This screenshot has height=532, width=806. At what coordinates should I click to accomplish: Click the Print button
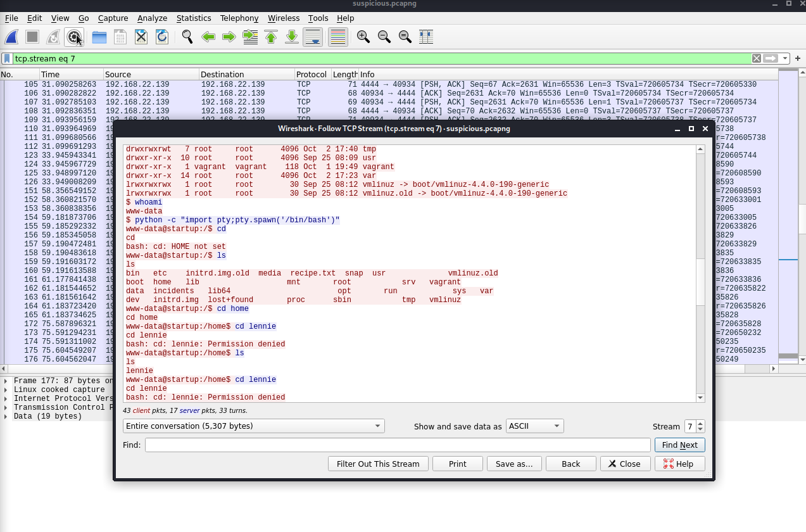[458, 464]
